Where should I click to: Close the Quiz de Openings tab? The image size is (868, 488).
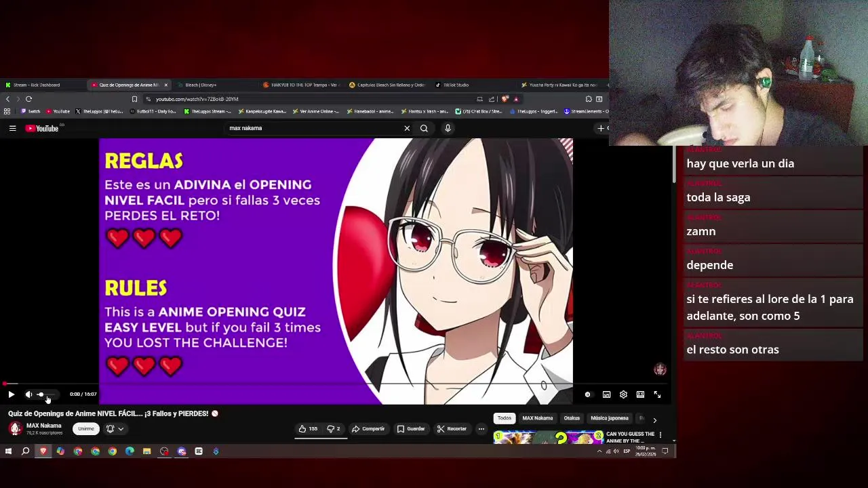(165, 85)
